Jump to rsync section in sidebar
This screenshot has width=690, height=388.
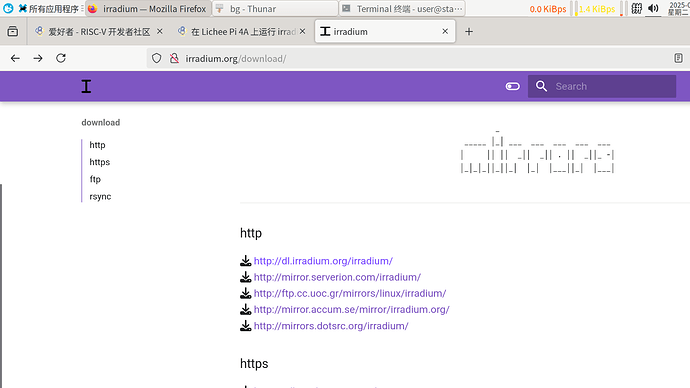pyautogui.click(x=100, y=197)
